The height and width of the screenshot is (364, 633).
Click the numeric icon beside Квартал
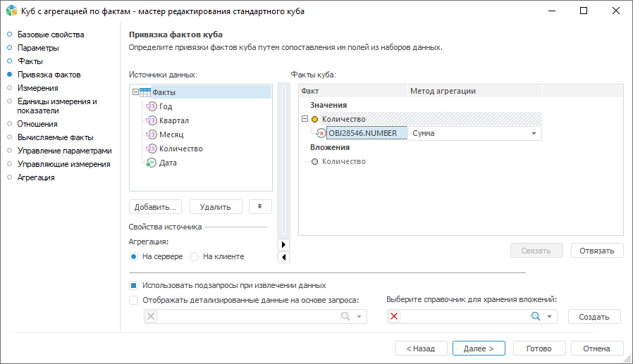coord(151,120)
